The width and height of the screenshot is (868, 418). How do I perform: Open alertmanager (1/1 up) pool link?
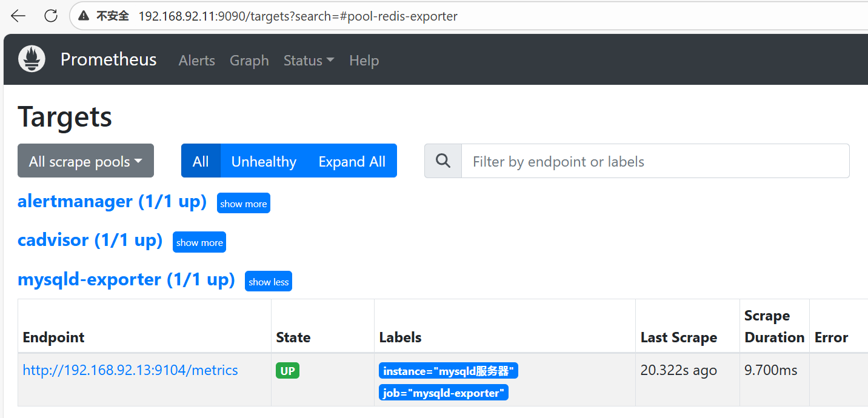tap(112, 201)
